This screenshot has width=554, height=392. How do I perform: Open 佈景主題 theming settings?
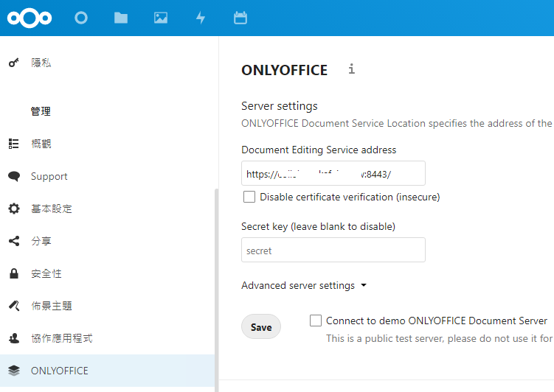click(108, 306)
